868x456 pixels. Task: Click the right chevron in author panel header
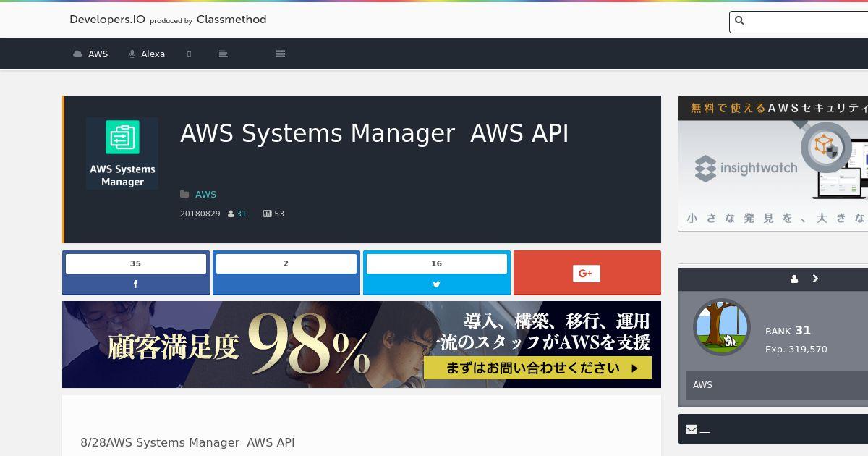pyautogui.click(x=815, y=279)
